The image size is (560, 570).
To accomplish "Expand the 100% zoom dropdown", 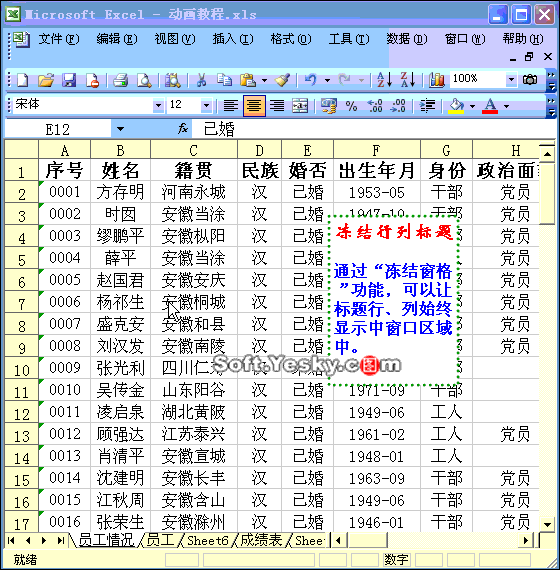I will 511,79.
